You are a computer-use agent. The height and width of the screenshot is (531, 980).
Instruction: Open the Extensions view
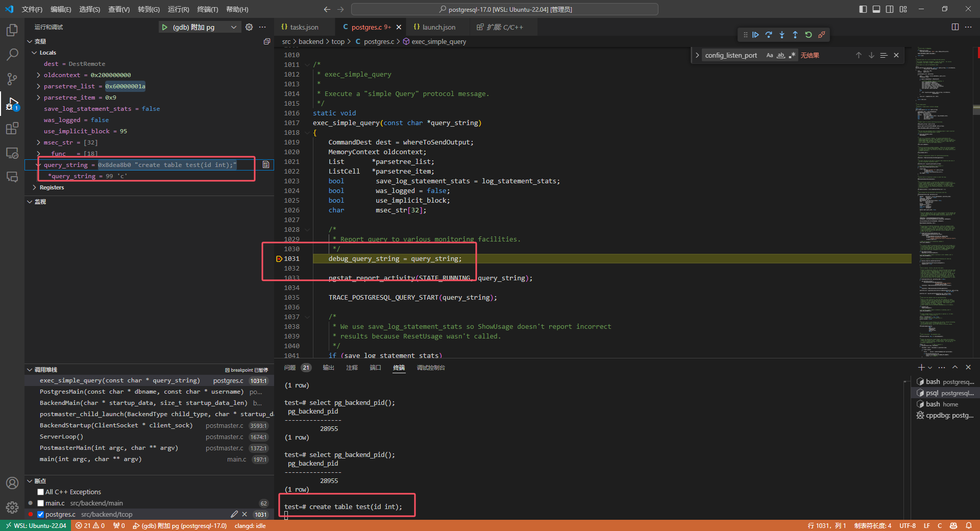click(x=12, y=128)
